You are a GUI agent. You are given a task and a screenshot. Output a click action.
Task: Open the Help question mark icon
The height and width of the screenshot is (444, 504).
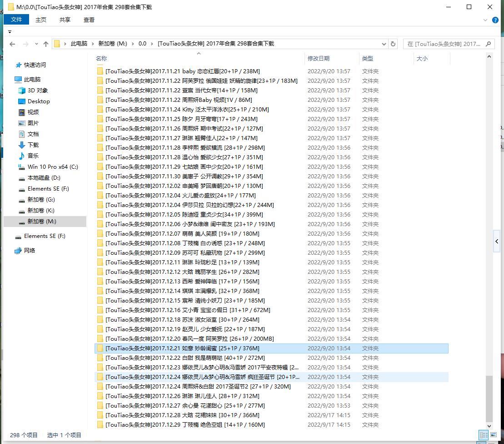[495, 20]
